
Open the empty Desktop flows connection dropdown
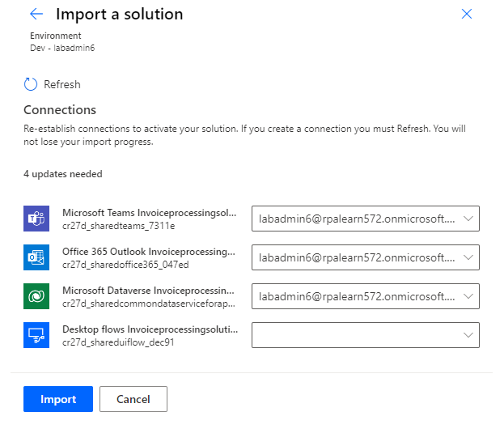366,335
